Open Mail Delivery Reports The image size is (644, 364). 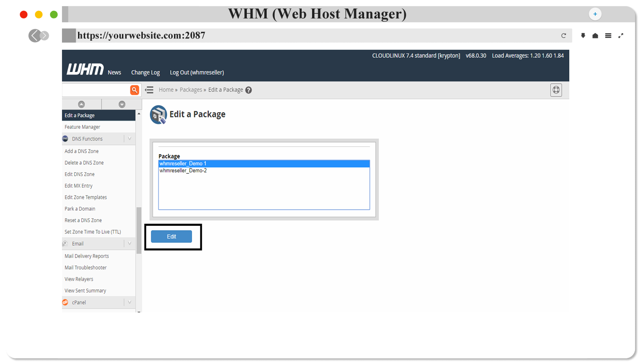(x=87, y=256)
